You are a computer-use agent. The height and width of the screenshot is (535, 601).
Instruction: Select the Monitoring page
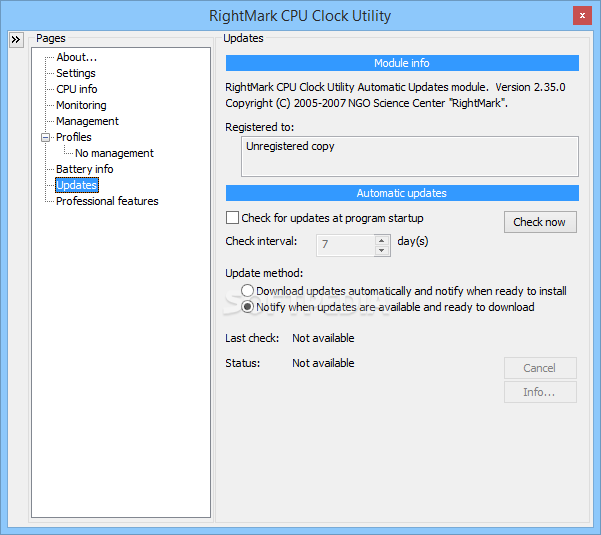coord(81,105)
